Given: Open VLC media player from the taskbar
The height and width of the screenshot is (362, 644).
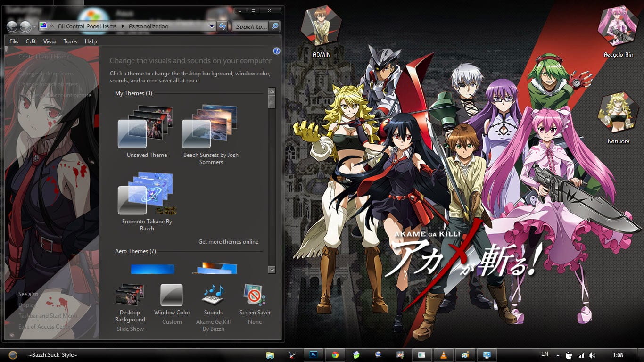Looking at the screenshot, I should [x=444, y=355].
